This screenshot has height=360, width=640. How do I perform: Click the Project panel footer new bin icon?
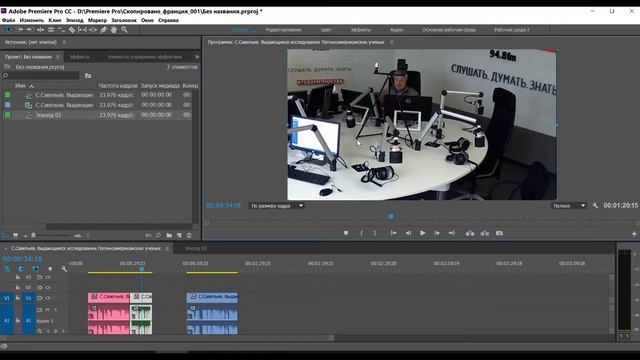tap(169, 236)
